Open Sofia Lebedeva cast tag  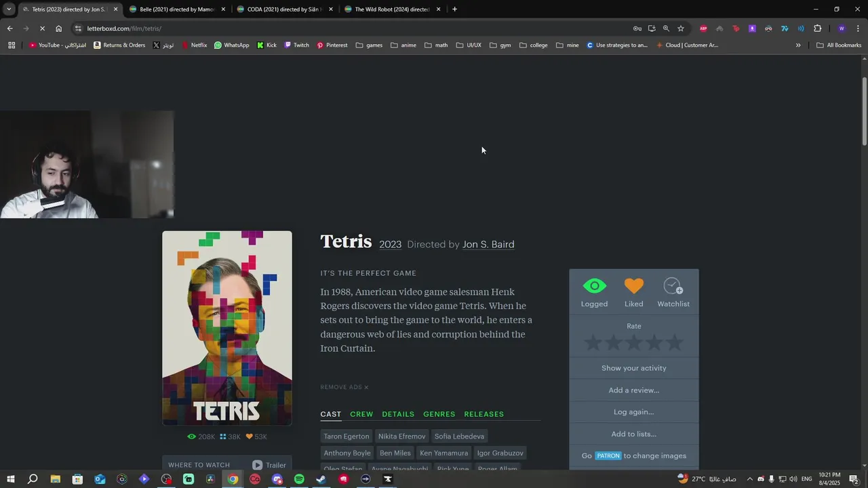click(459, 436)
